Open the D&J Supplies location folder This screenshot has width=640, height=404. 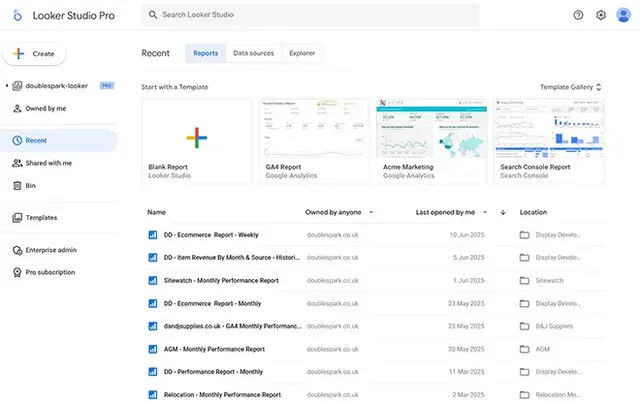554,326
